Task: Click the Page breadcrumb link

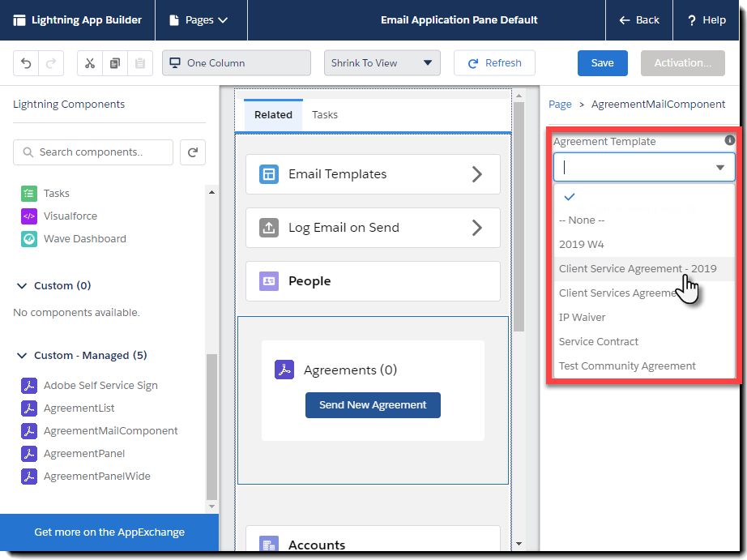Action: point(560,105)
